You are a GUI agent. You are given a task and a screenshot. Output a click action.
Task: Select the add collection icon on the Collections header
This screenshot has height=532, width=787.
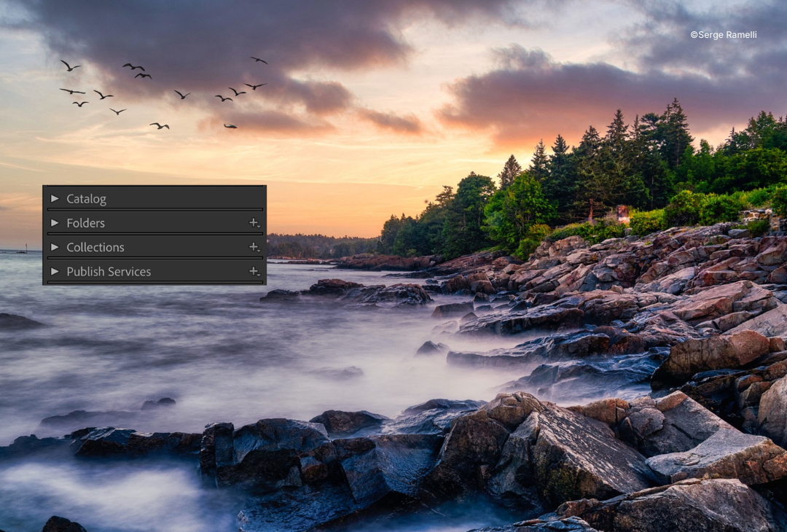coord(254,247)
